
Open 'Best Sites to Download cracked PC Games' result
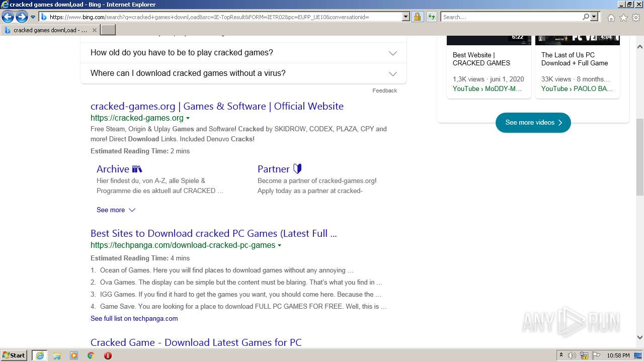pos(213,233)
